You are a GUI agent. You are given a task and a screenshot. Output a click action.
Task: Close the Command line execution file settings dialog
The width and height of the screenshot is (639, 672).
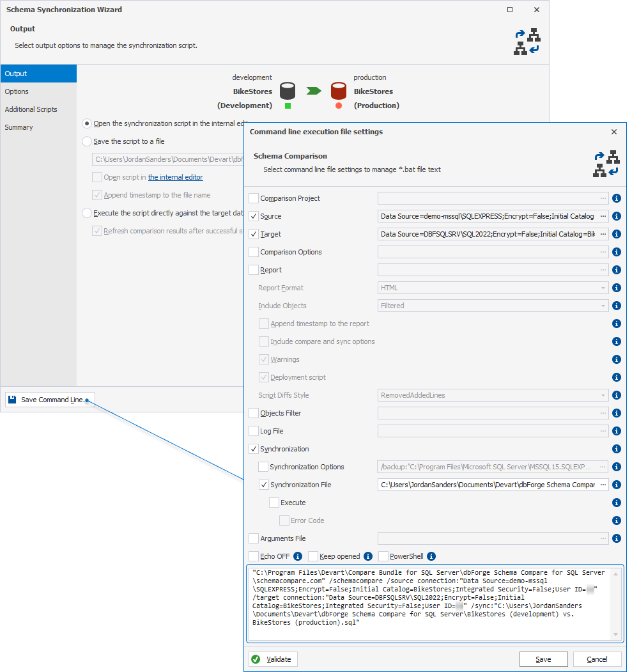(613, 132)
